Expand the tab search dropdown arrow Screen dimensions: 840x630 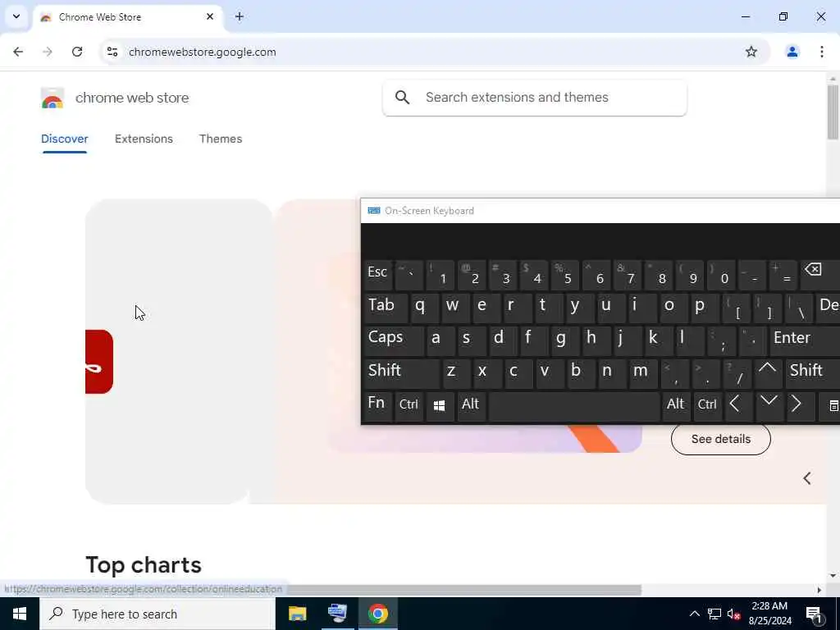[x=16, y=16]
